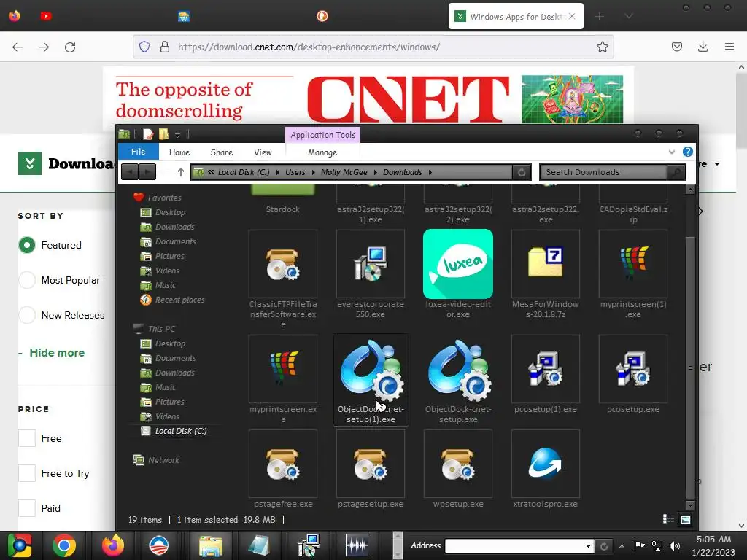Select myprintscreen.exe icon
This screenshot has height=560, width=747.
click(x=283, y=368)
